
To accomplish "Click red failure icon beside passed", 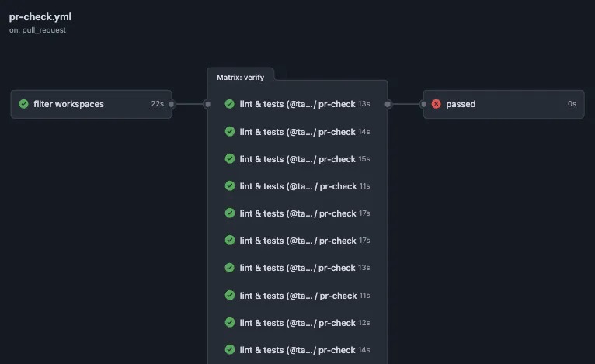I will (436, 104).
